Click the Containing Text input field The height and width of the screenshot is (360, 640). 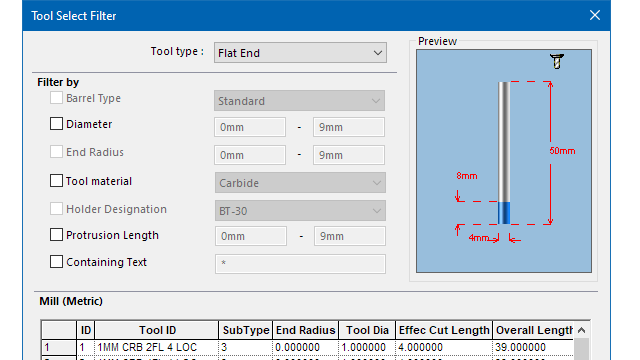coord(300,264)
